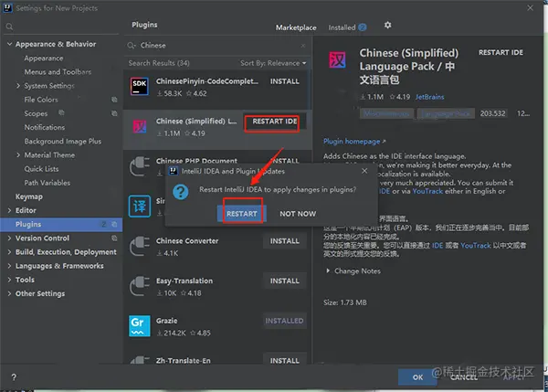Screen dimensions: 548x392
Task: Click the dialog question mark icon
Action: coord(181,192)
